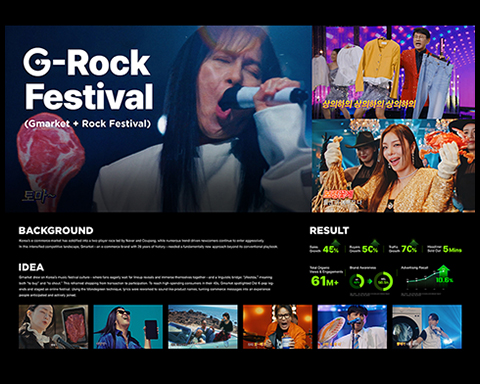Viewport: 480px width, 384px height.
Task: Open thumbnail of man in orange jacket
Action: [x=277, y=327]
